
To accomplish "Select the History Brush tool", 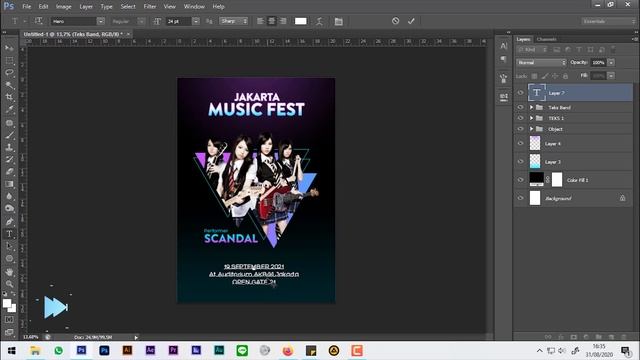I will pyautogui.click(x=9, y=159).
